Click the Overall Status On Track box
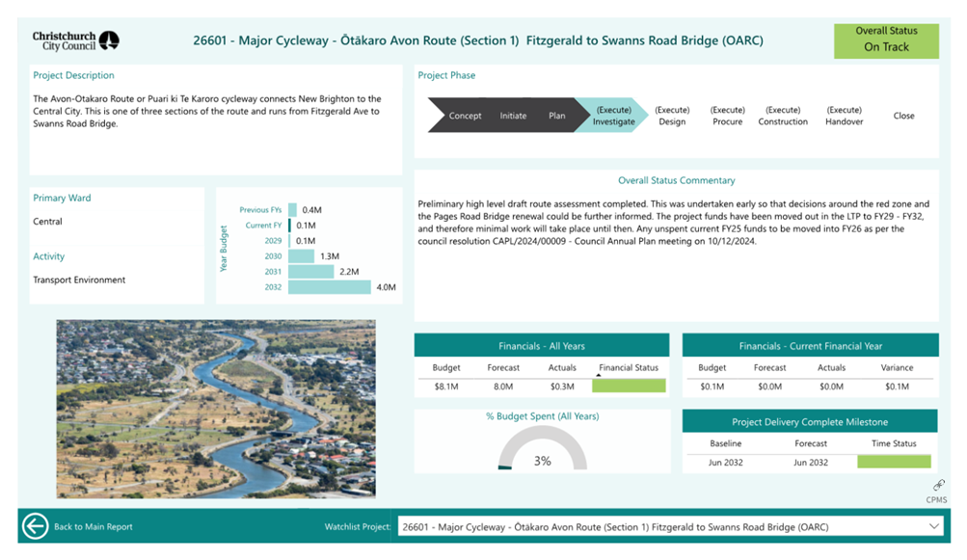The height and width of the screenshot is (560, 967). (x=886, y=40)
